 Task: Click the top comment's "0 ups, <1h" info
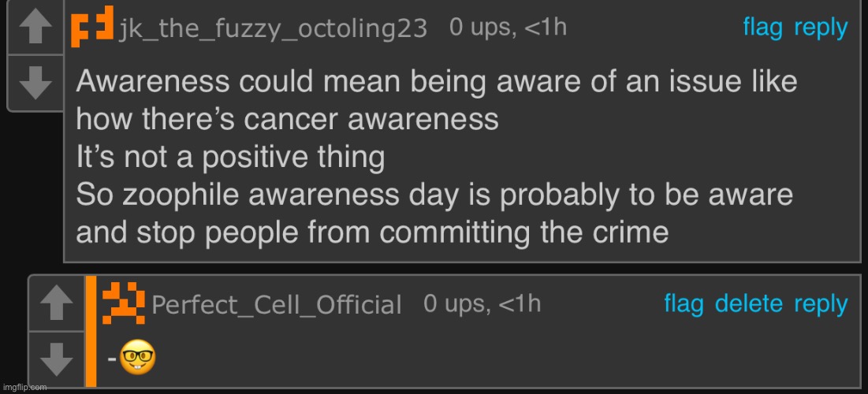[508, 28]
